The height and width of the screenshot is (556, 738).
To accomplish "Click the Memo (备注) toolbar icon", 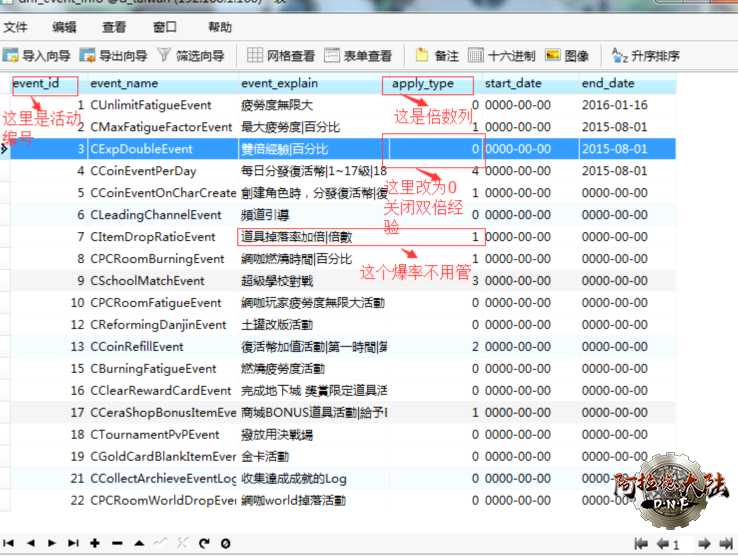I will 437,56.
